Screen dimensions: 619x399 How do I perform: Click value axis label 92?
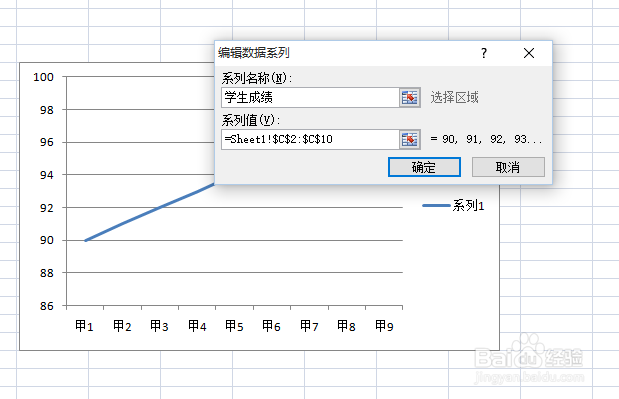pyautogui.click(x=47, y=208)
